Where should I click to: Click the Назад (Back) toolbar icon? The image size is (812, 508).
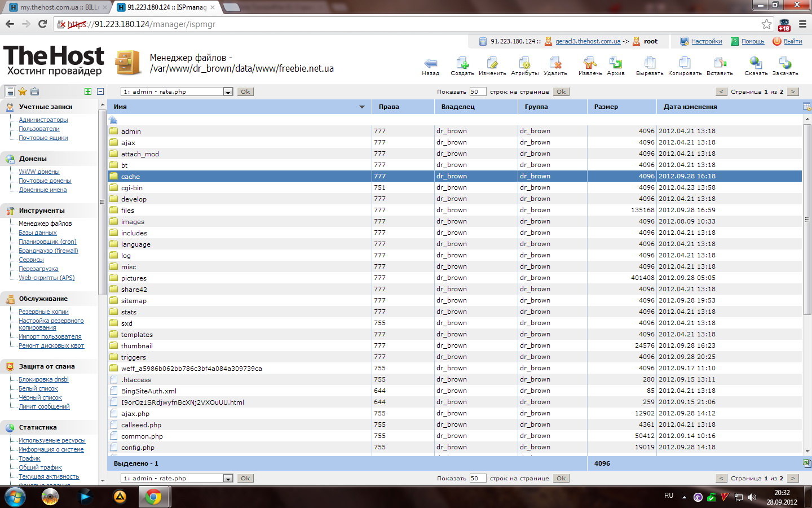point(430,65)
